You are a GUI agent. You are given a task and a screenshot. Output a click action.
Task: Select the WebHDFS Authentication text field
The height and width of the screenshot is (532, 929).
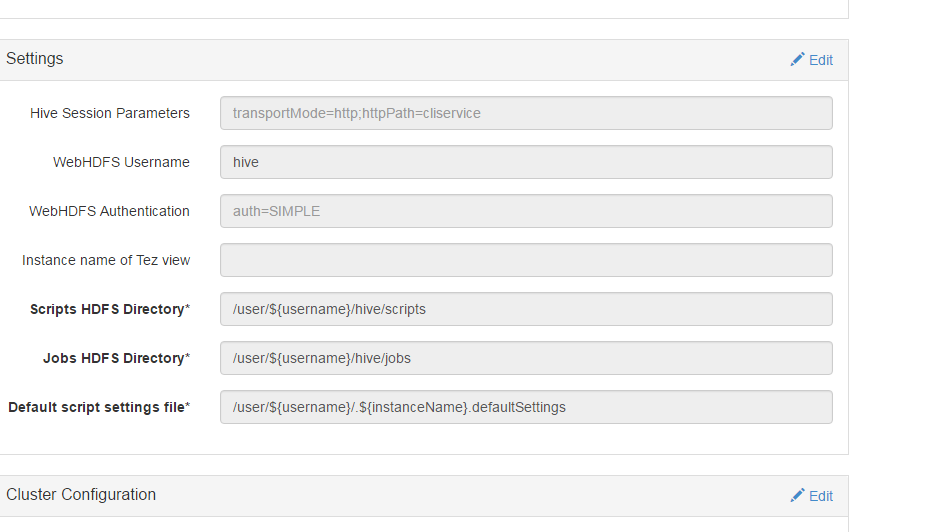point(526,211)
